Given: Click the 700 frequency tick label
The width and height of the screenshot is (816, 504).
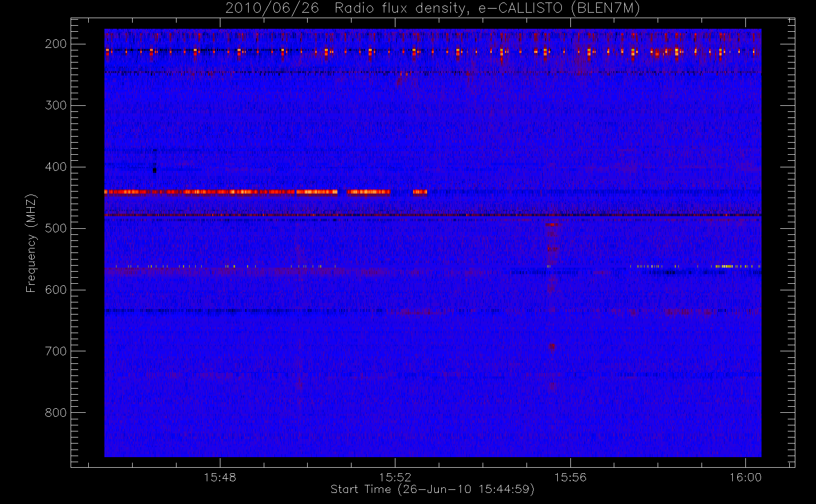Looking at the screenshot, I should [x=56, y=351].
